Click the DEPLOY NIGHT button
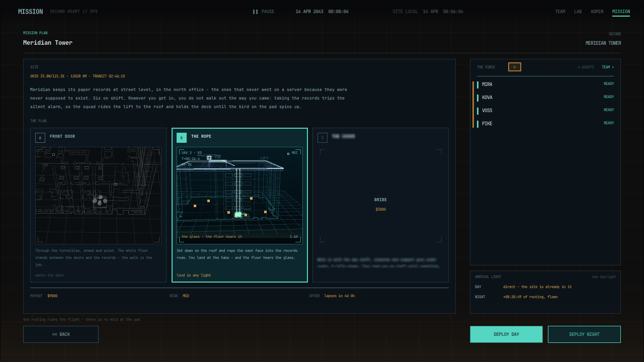This screenshot has height=362, width=644. pos(584,334)
